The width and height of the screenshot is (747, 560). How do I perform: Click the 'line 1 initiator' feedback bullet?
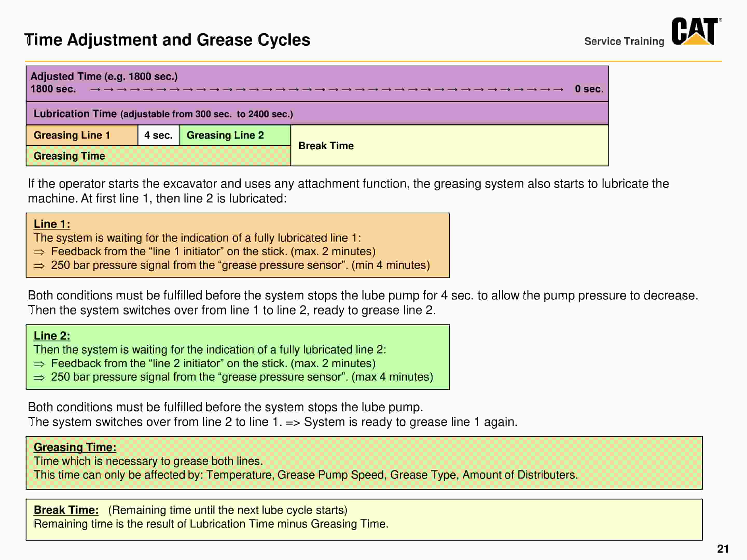tap(205, 251)
